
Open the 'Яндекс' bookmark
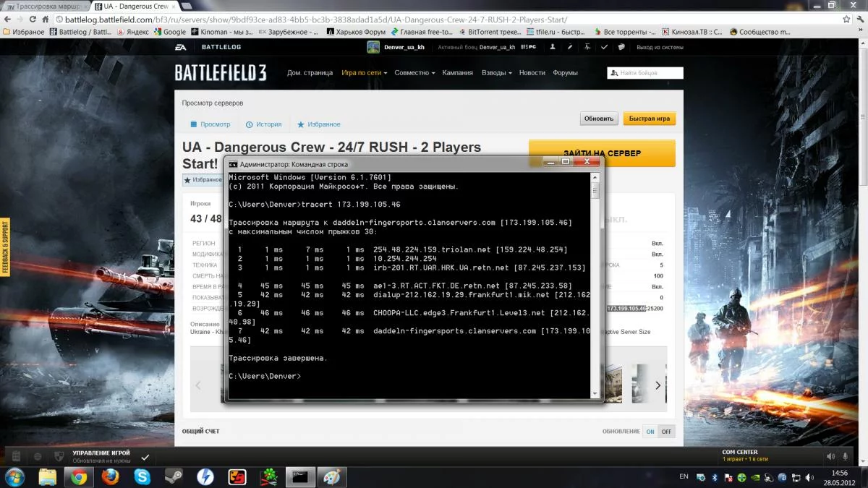click(132, 32)
